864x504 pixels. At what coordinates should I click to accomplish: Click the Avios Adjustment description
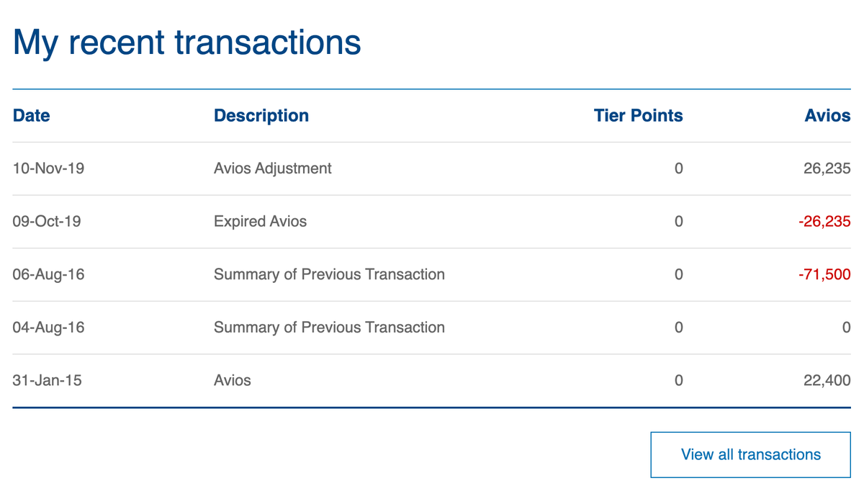tap(273, 168)
